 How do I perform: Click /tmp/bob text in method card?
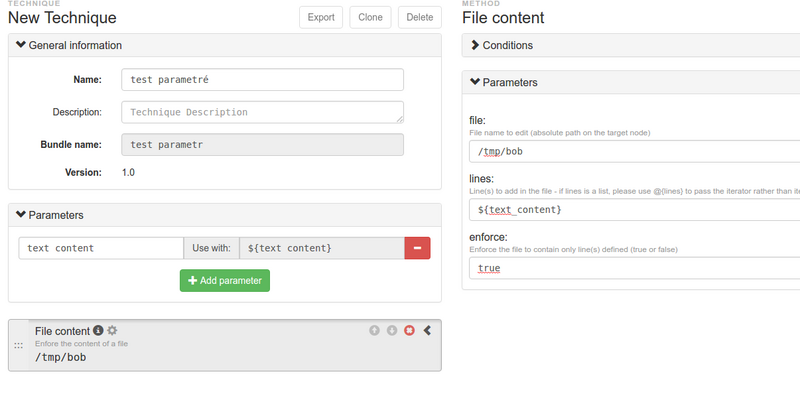tap(61, 357)
